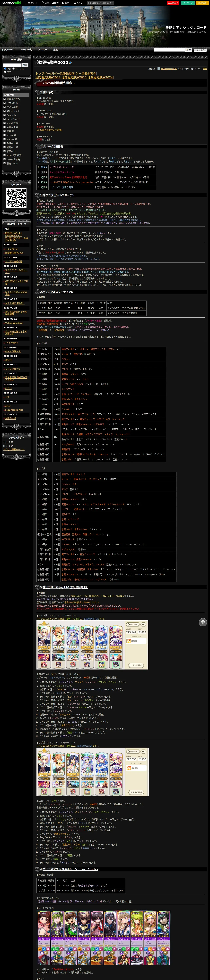210x980 pixels.
Task: Click the header search input field
Action: [169, 50]
